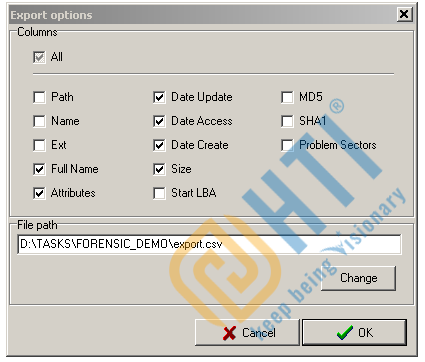
Task: Untick the Date Create checkbox
Action: (x=159, y=145)
